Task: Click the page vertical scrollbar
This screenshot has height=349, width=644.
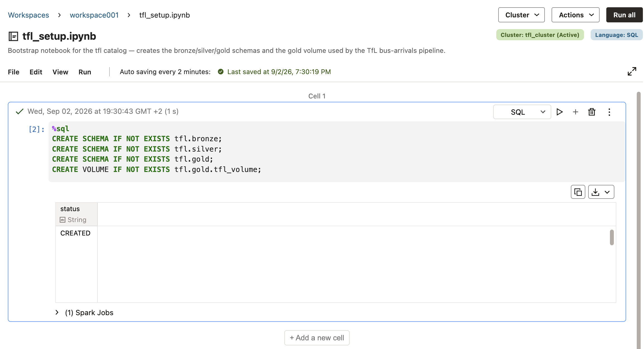Action: pos(638,220)
